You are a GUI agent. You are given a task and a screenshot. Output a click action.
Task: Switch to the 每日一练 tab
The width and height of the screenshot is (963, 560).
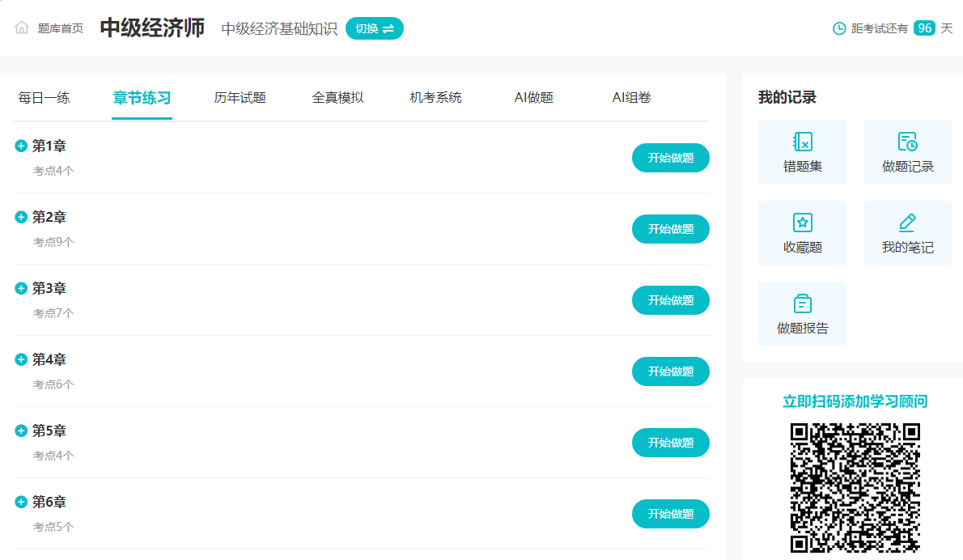pos(45,98)
